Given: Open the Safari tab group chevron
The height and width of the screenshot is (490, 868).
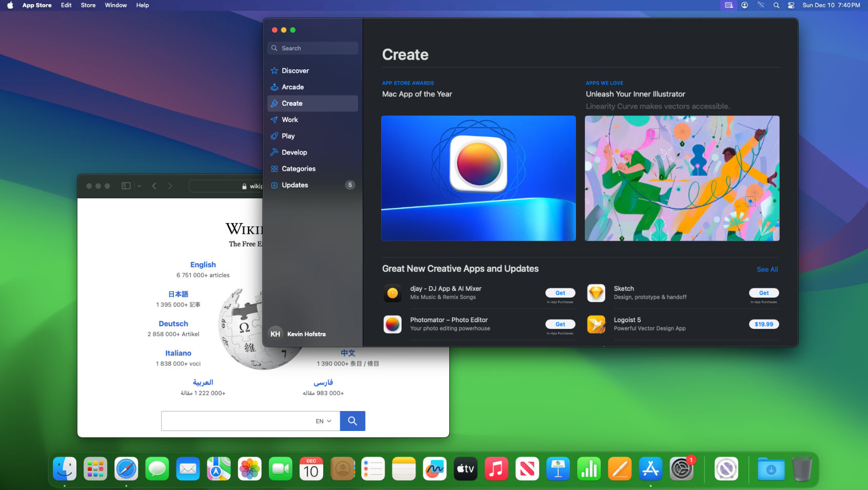Looking at the screenshot, I should (139, 186).
